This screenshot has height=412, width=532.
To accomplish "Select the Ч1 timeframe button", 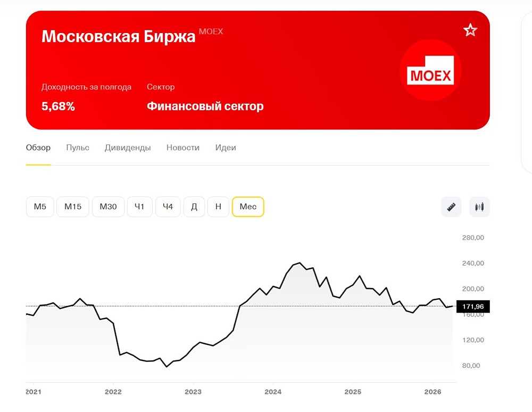I will pos(139,207).
